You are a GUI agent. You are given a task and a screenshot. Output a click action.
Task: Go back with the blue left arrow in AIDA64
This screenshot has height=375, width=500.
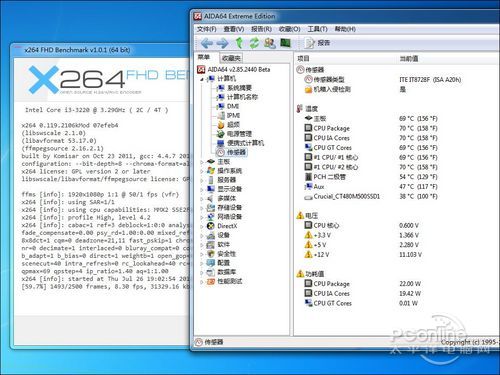click(x=207, y=43)
